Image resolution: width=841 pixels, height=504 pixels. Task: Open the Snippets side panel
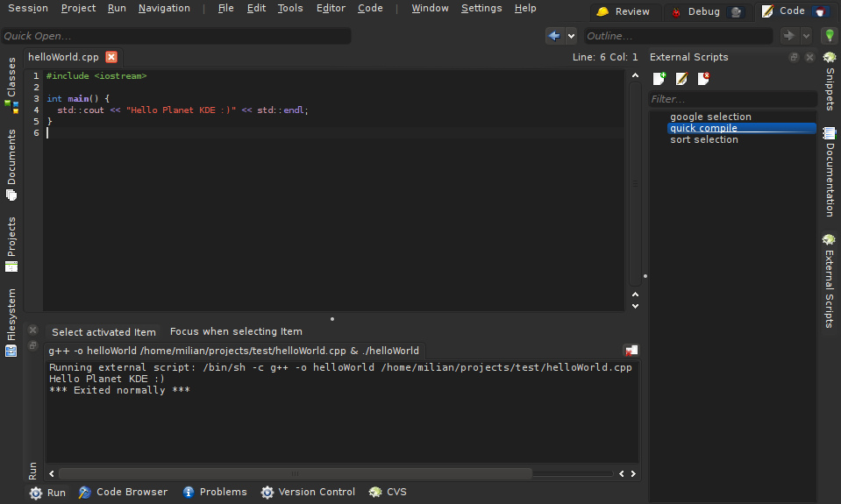[x=830, y=81]
